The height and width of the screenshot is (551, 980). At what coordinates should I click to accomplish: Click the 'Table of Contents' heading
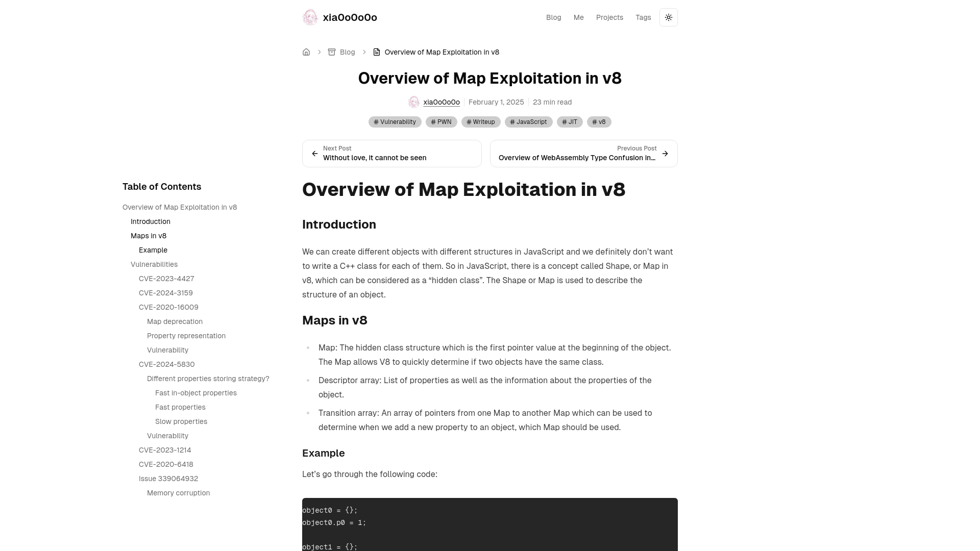tap(162, 187)
